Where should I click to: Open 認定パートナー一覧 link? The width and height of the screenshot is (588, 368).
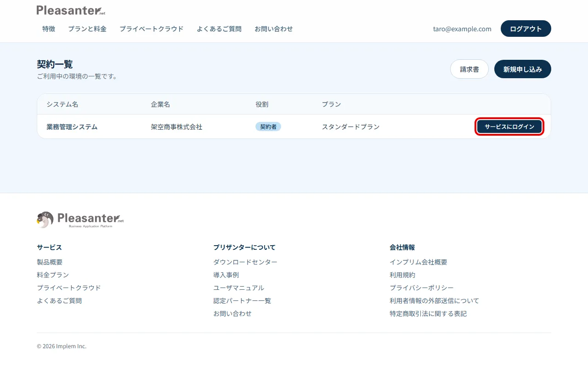point(242,300)
